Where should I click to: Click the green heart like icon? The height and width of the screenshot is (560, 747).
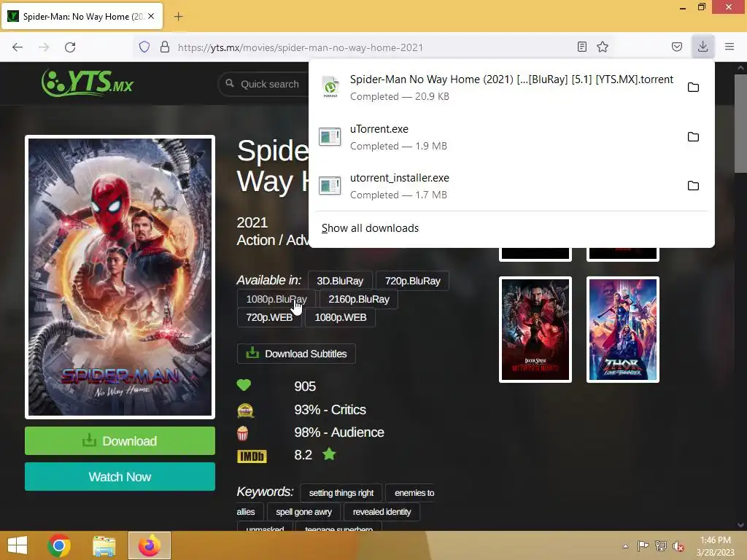(x=244, y=385)
